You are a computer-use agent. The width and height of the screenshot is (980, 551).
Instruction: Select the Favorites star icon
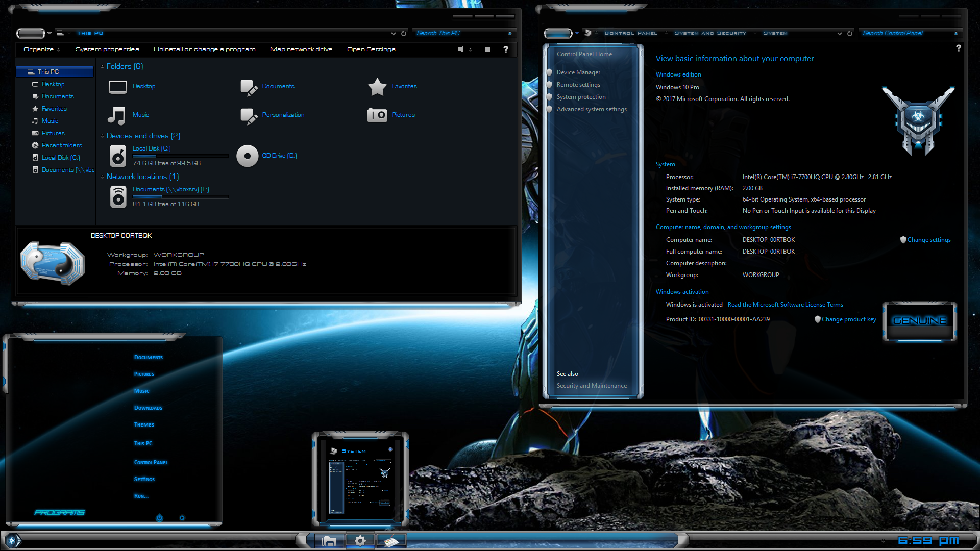[377, 85]
